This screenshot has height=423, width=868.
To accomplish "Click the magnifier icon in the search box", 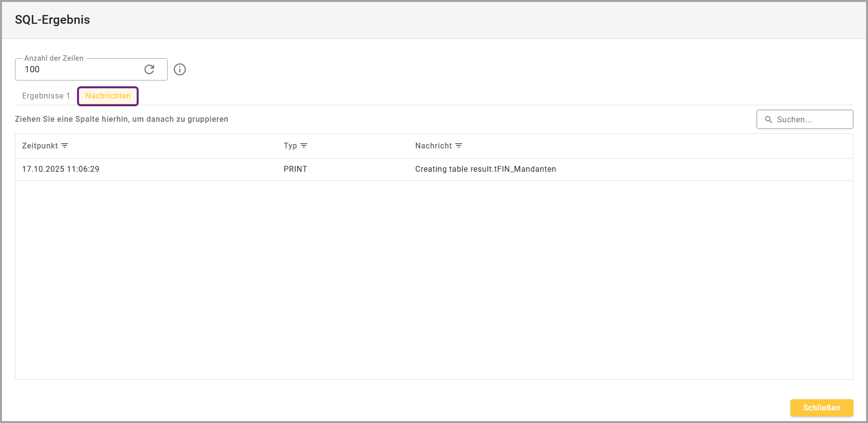I will [768, 119].
